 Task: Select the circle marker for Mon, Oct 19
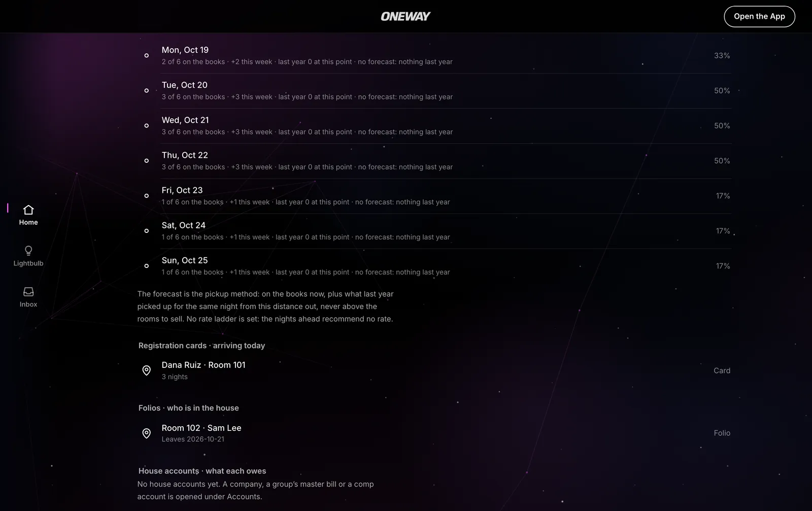pos(146,55)
